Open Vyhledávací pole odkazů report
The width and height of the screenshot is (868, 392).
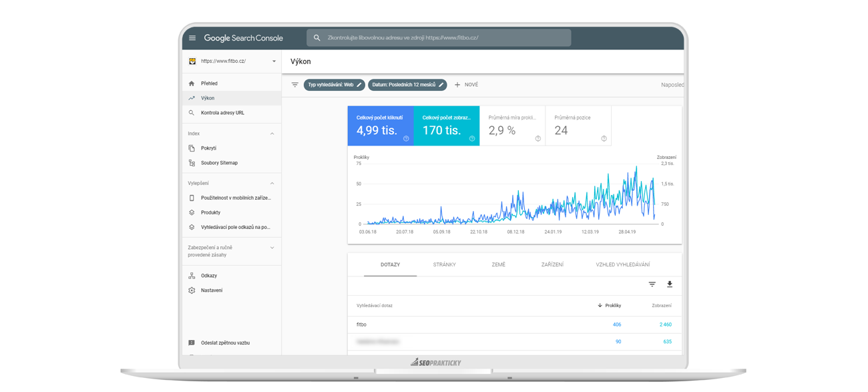[x=232, y=227]
